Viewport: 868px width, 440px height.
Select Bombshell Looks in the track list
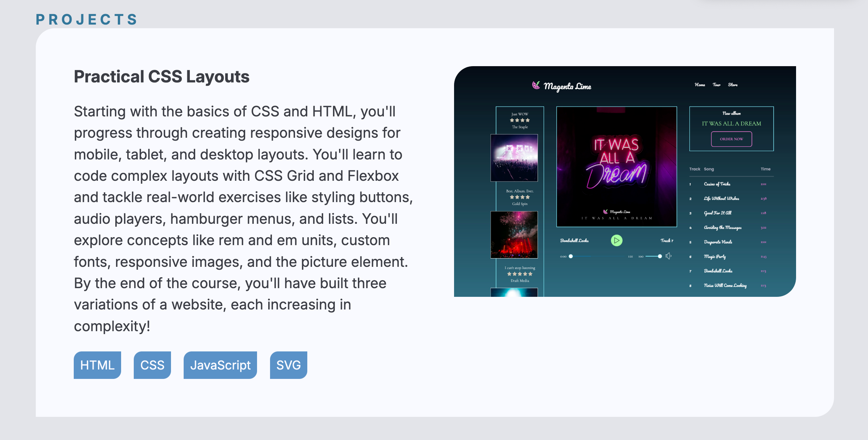[718, 271]
